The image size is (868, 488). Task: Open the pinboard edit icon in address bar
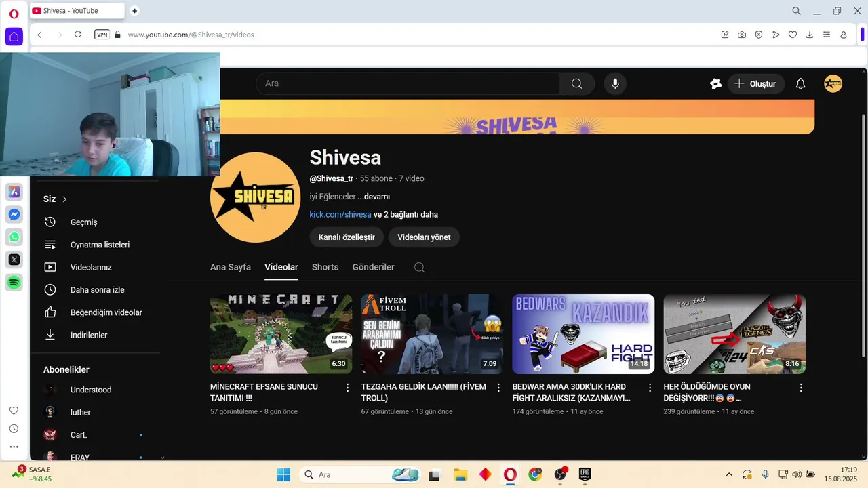725,35
